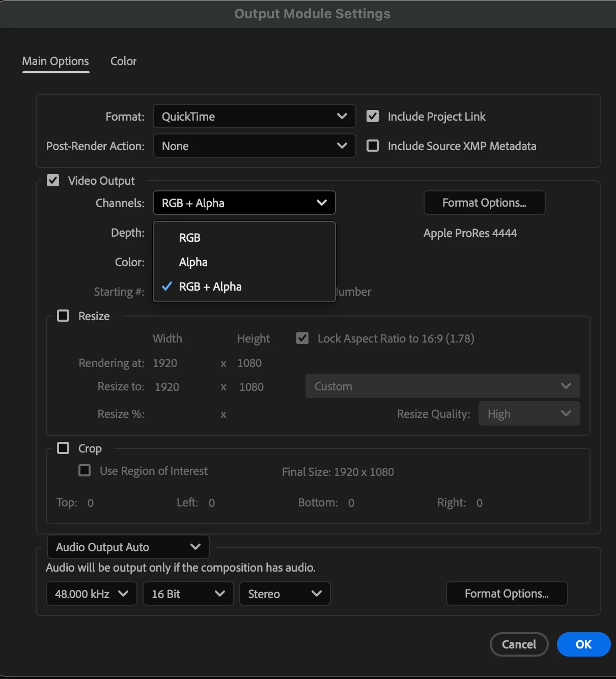Click Cancel to dismiss the dialog

click(x=519, y=644)
